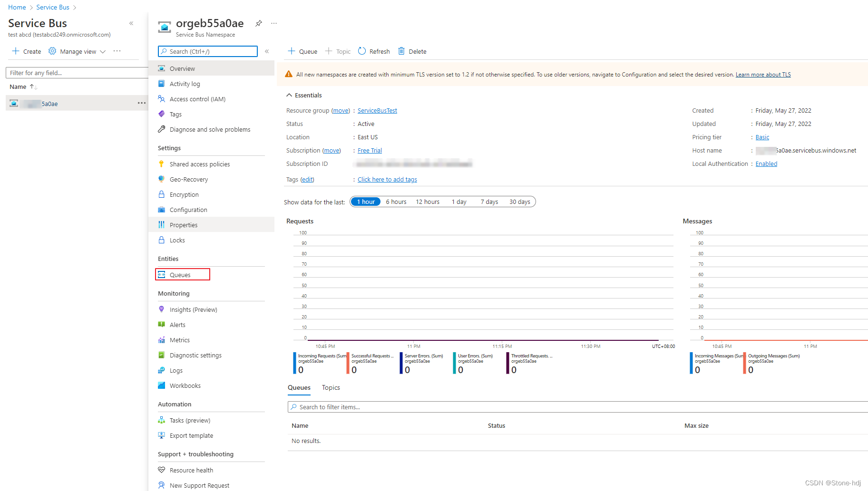
Task: Collapse the Service Bus list panel
Action: click(x=131, y=23)
